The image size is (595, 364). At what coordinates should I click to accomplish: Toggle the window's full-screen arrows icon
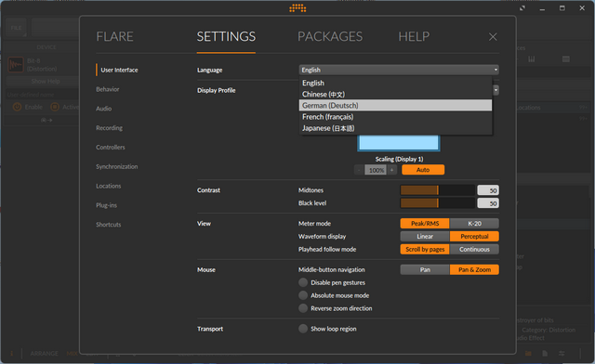pos(522,8)
